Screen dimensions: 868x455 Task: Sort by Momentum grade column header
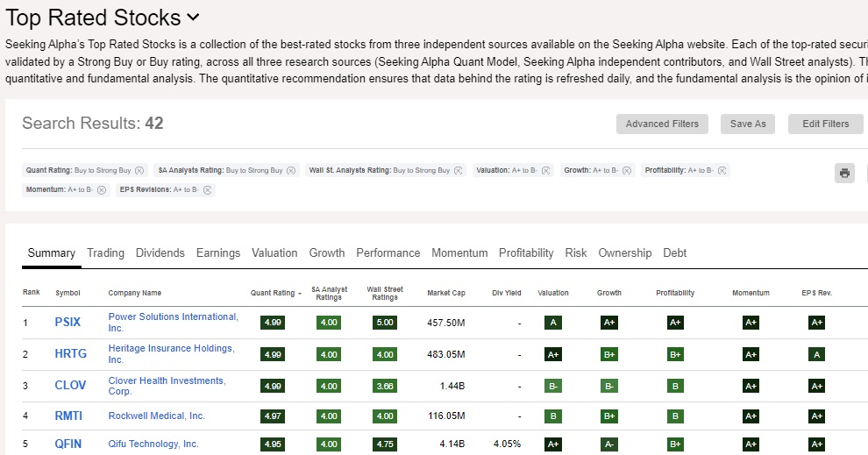pyautogui.click(x=751, y=293)
